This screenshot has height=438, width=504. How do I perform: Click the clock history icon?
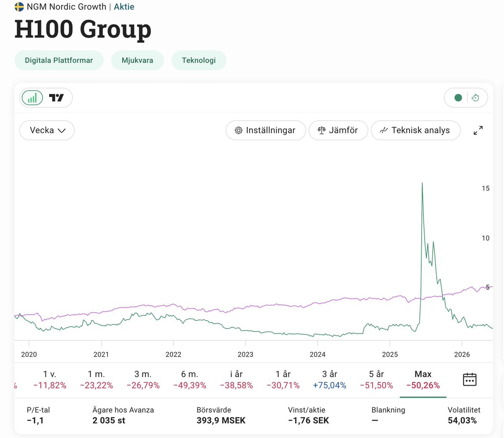coord(475,98)
